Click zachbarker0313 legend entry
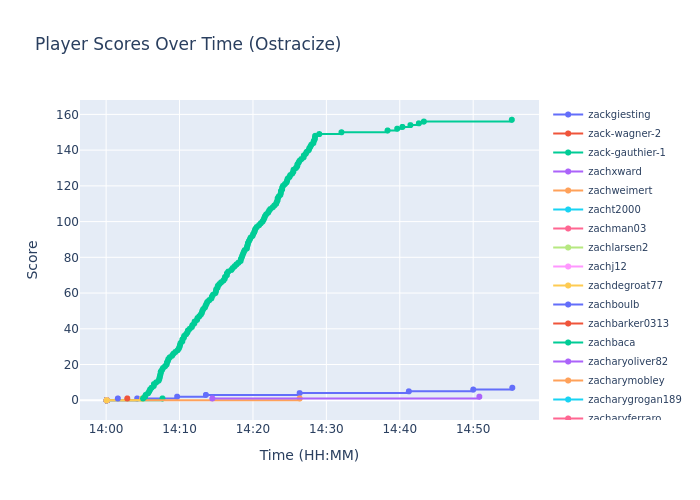700x500 pixels. click(628, 324)
